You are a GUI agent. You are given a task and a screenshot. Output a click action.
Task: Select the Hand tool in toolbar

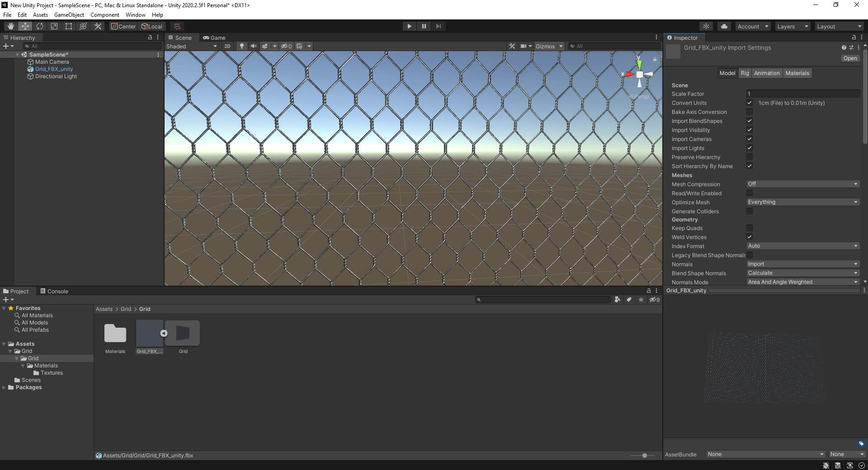[11, 26]
